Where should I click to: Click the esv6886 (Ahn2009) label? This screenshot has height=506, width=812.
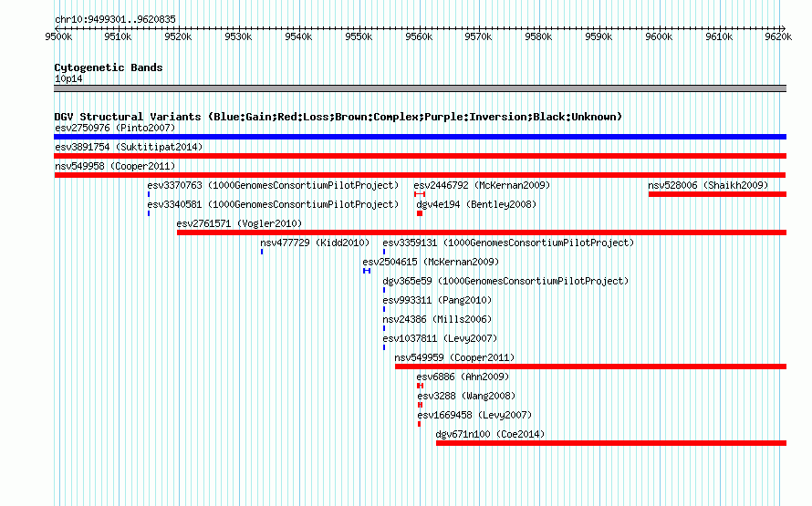(463, 377)
